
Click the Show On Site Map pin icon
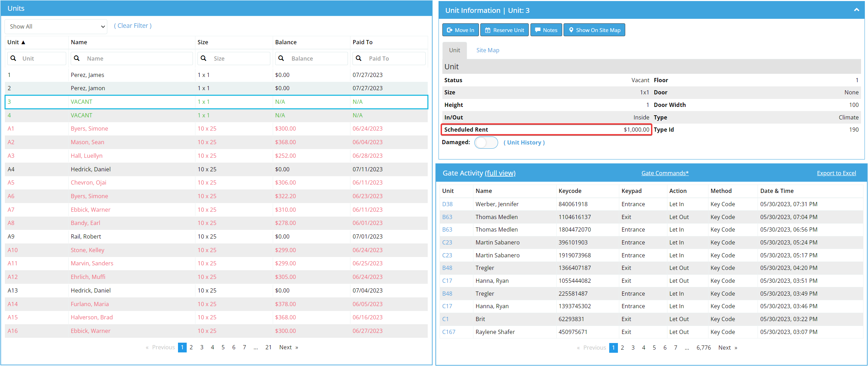(571, 30)
